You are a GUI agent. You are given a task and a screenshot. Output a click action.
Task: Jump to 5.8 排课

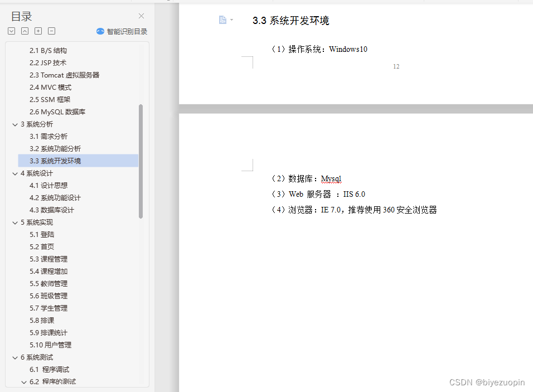42,321
